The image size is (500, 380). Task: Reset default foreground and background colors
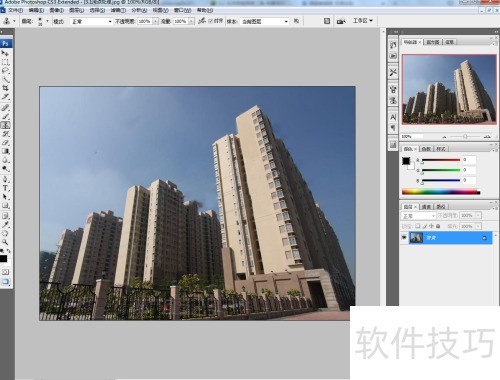pos(2,251)
